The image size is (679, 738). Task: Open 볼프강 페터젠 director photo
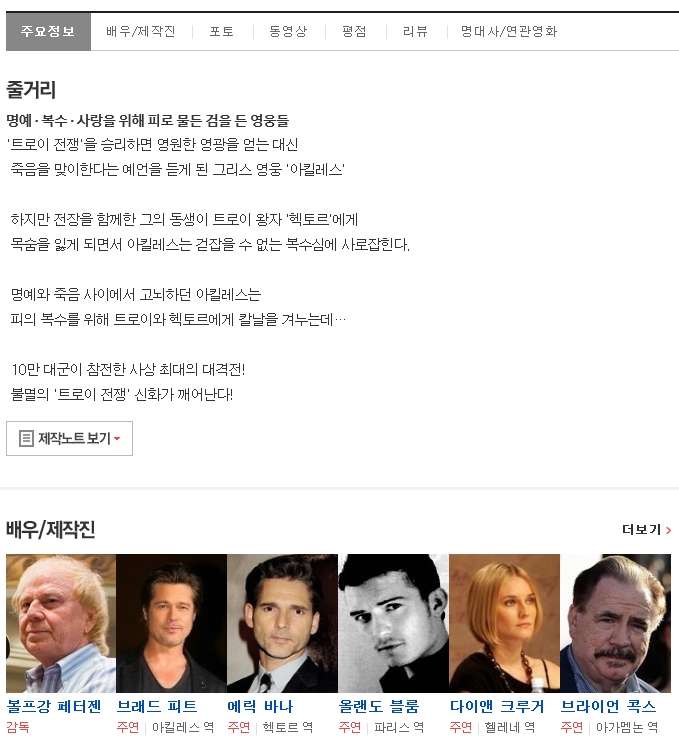pyautogui.click(x=61, y=623)
